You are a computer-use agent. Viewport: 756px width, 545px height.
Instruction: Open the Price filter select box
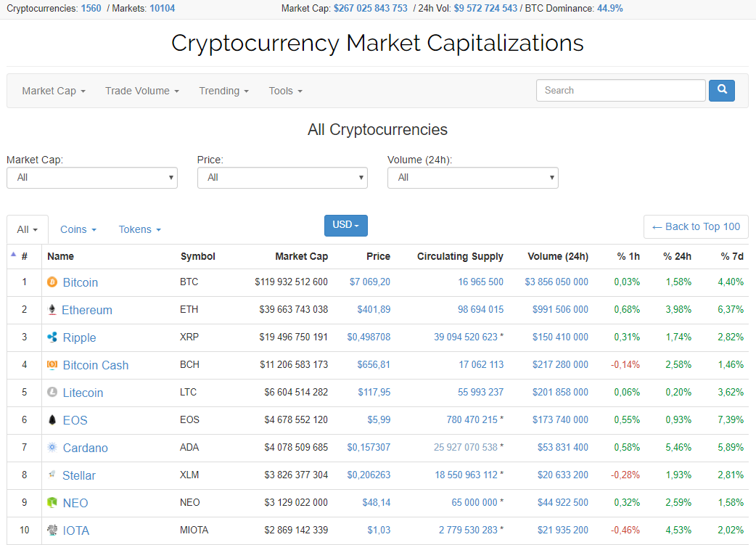point(282,177)
